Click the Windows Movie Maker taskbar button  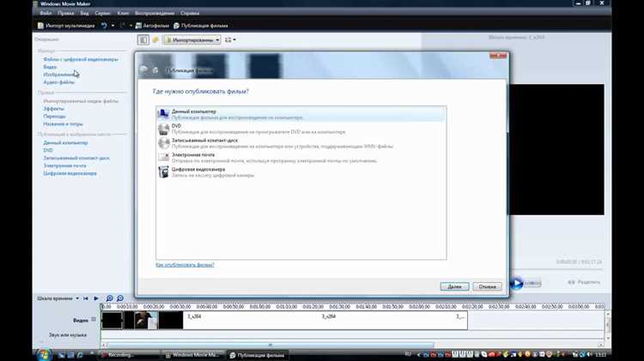[x=192, y=355]
